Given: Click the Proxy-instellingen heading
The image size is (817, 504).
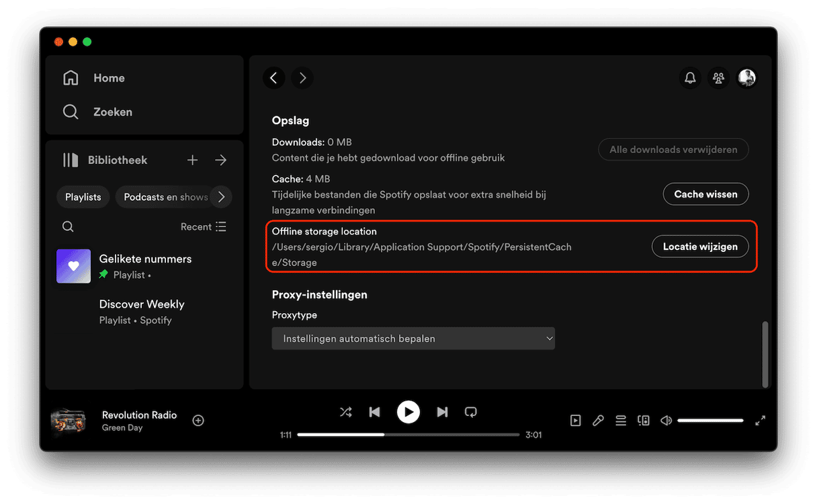Looking at the screenshot, I should pyautogui.click(x=319, y=294).
